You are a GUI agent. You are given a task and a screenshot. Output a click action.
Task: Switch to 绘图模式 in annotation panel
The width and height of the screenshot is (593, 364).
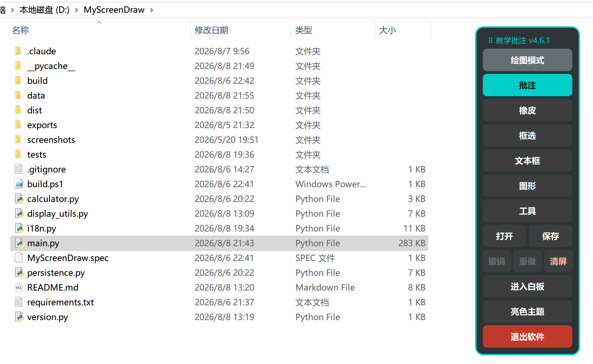[x=527, y=60]
